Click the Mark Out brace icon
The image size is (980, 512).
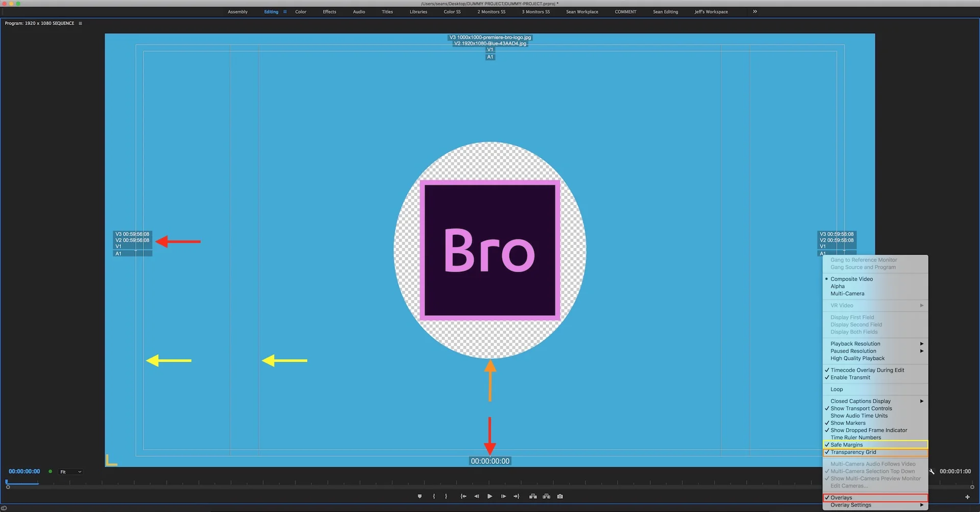click(446, 496)
